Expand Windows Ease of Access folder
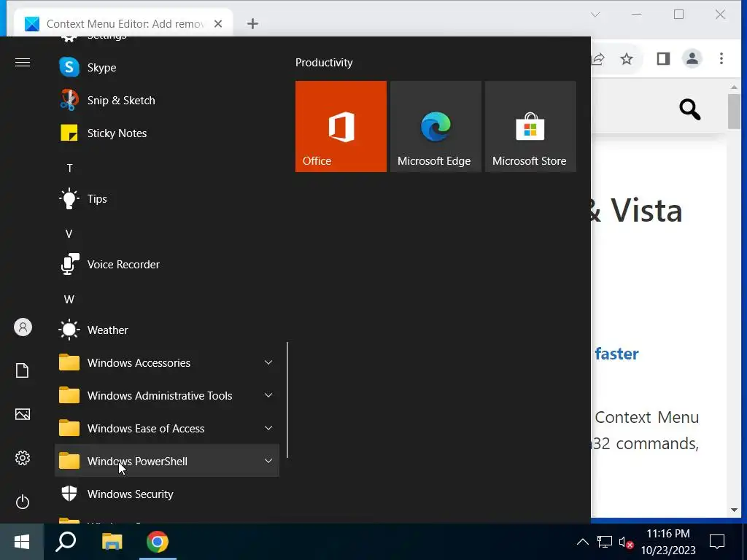Screen dimensions: 747x560 click(167, 429)
